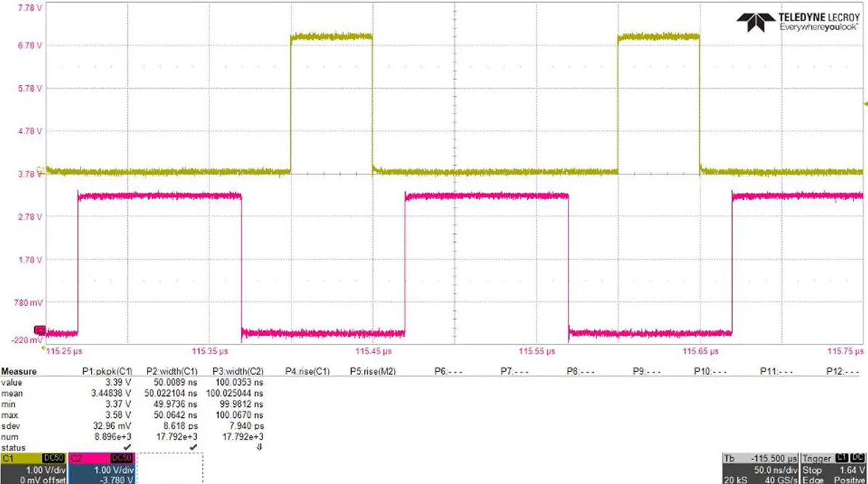Select the trigger level arrow marker on right edge

tap(864, 105)
